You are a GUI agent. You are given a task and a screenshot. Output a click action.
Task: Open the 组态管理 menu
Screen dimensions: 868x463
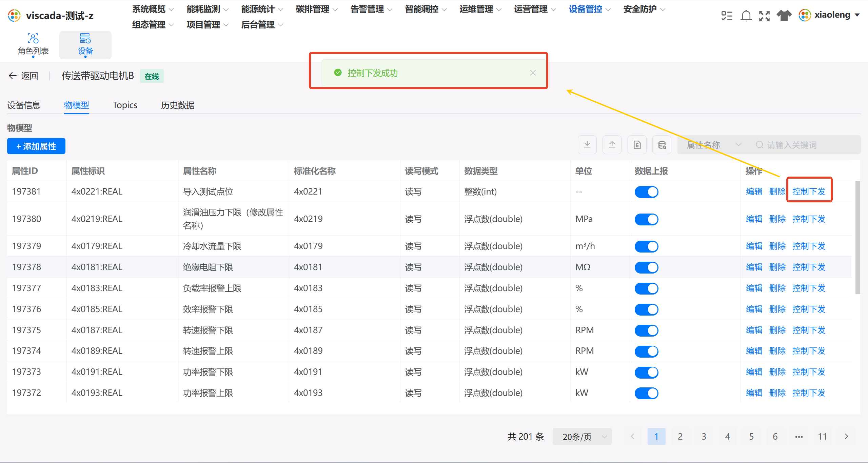click(153, 25)
